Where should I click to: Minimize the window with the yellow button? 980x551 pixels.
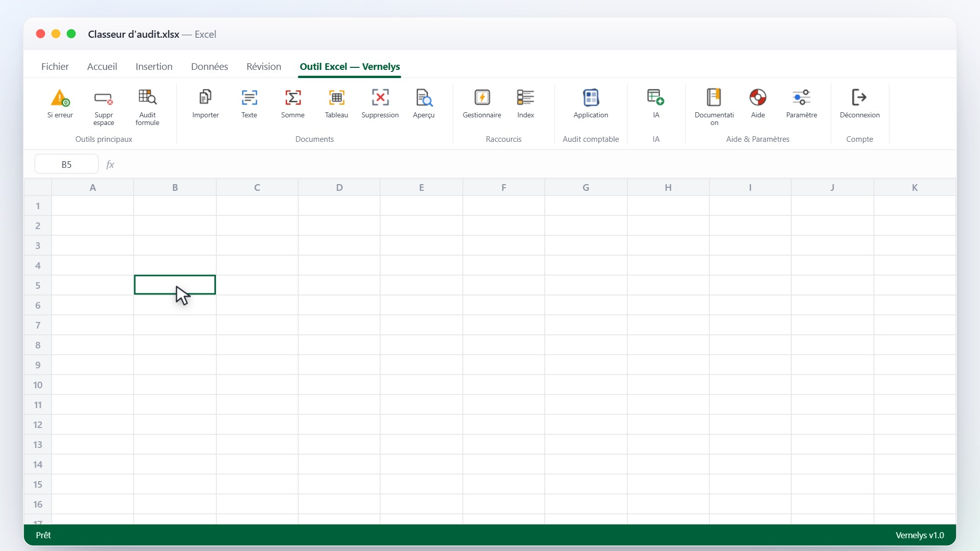[56, 34]
